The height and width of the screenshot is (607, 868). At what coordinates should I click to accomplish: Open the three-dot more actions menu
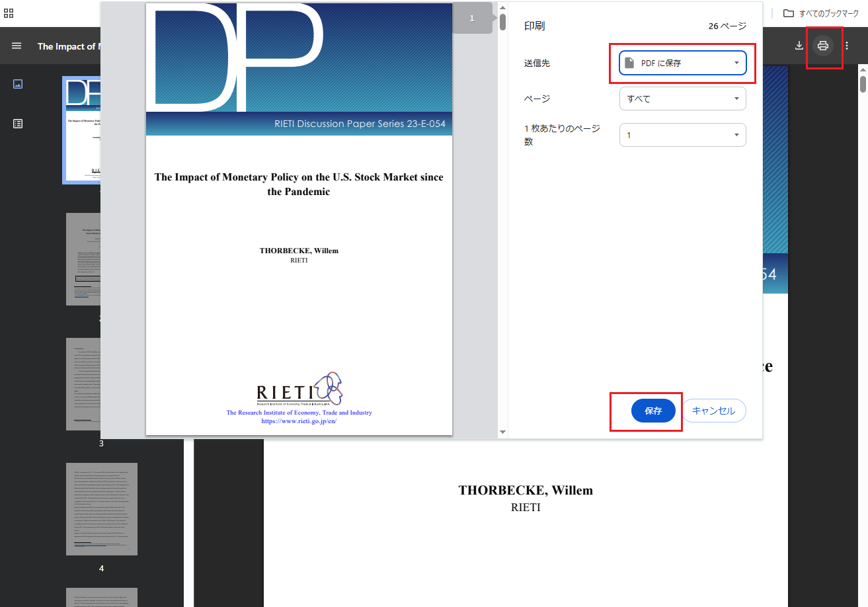pyautogui.click(x=847, y=46)
